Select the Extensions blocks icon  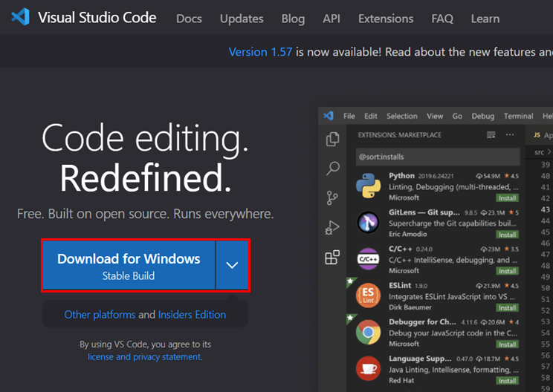pos(332,258)
